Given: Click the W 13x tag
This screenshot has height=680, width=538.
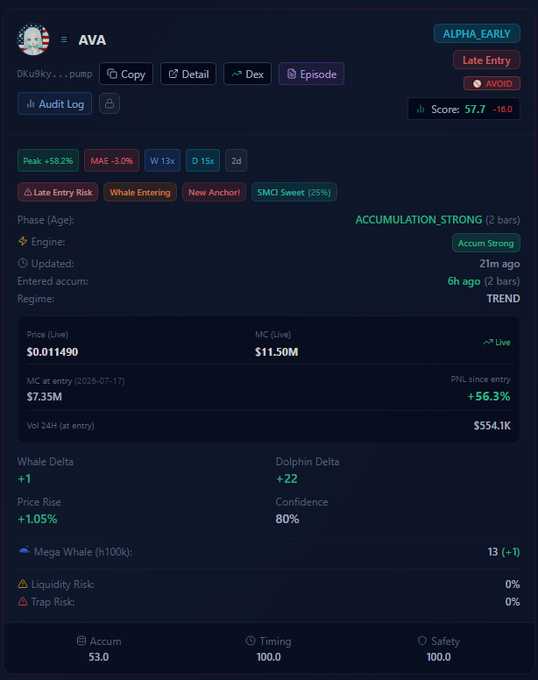Looking at the screenshot, I should coord(162,160).
